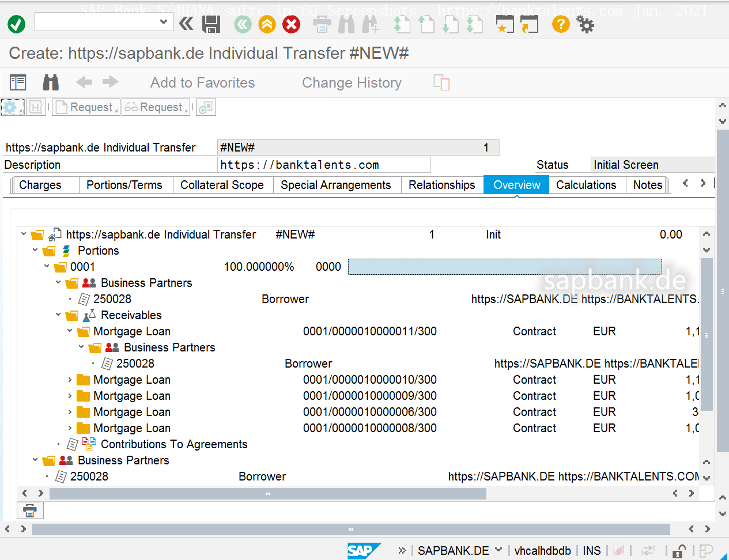This screenshot has width=729, height=560.
Task: Click the Last Page icon
Action: [x=474, y=24]
